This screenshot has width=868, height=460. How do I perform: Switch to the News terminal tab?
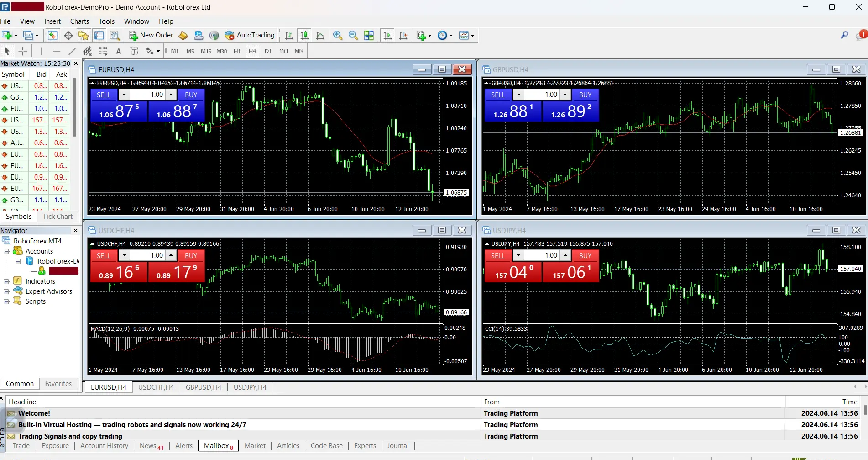pos(152,446)
